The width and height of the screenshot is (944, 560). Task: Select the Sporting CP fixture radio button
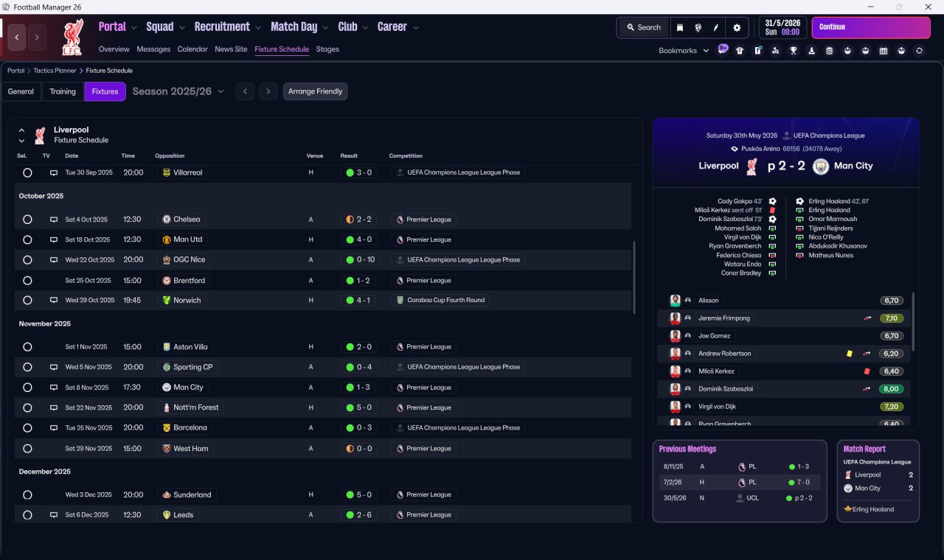[x=27, y=367]
